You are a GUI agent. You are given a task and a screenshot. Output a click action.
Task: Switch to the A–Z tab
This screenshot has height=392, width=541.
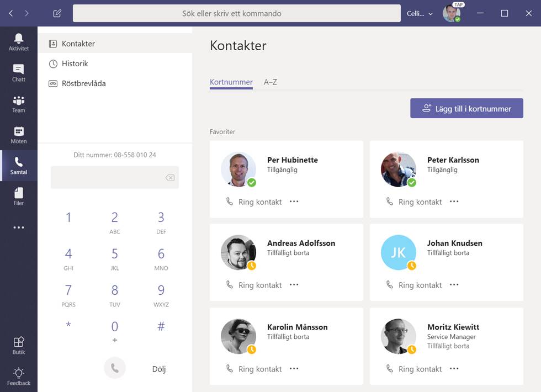[270, 82]
